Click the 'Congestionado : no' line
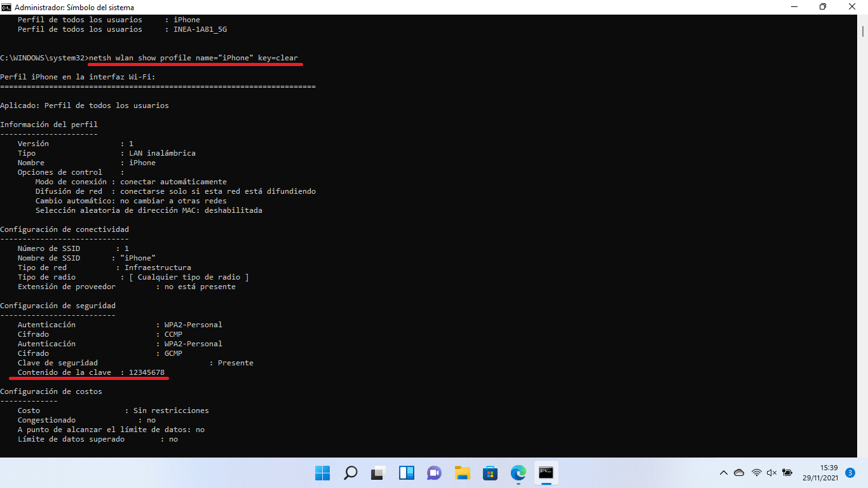This screenshot has height=488, width=868. click(86, 420)
